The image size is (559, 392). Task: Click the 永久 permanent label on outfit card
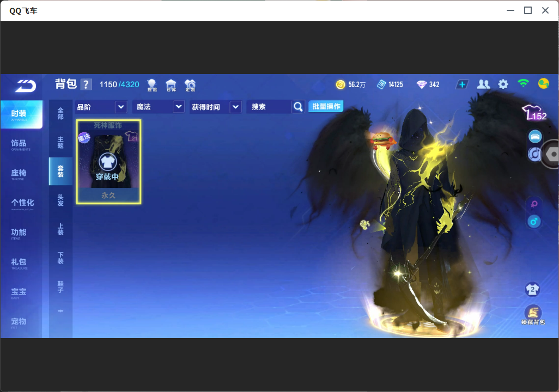[x=108, y=195]
